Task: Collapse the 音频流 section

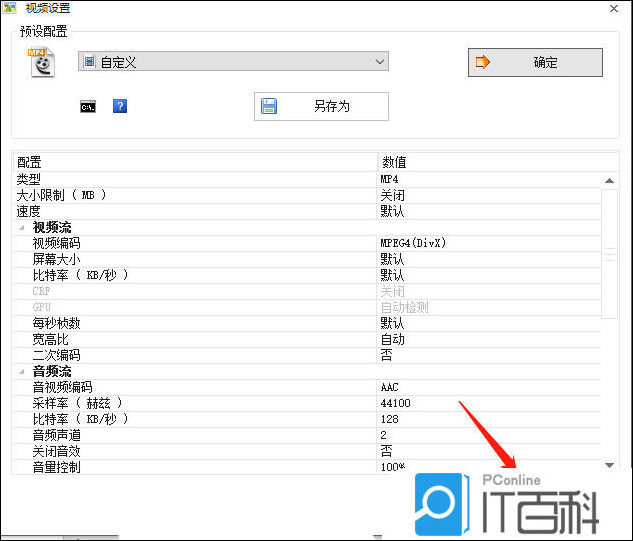Action: [22, 371]
